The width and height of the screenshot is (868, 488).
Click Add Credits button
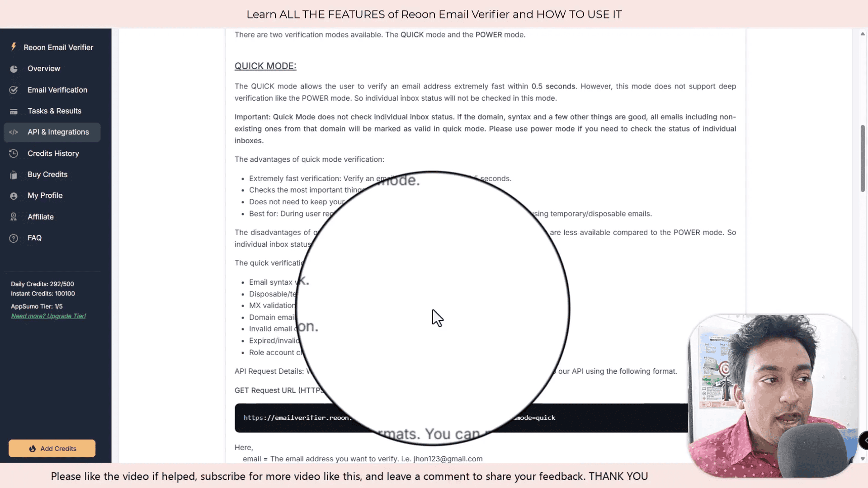pyautogui.click(x=52, y=449)
